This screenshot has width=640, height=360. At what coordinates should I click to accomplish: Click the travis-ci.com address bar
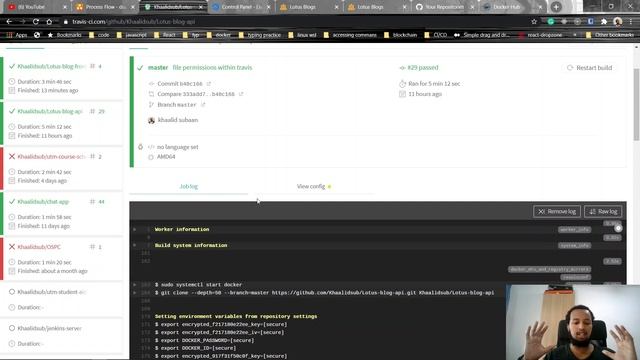tap(294, 22)
